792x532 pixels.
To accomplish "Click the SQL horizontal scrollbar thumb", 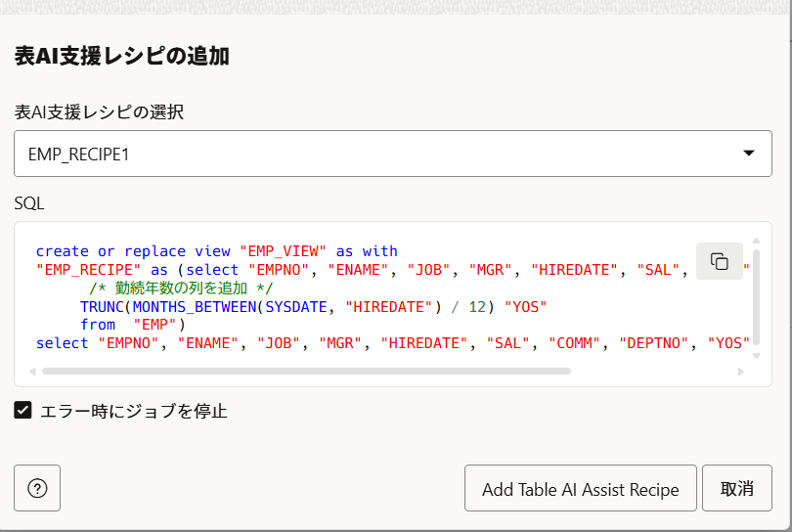I will click(306, 372).
